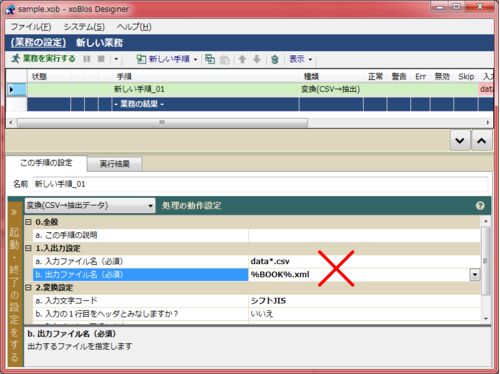
Task: Open the システム(S) menu
Action: [84, 27]
